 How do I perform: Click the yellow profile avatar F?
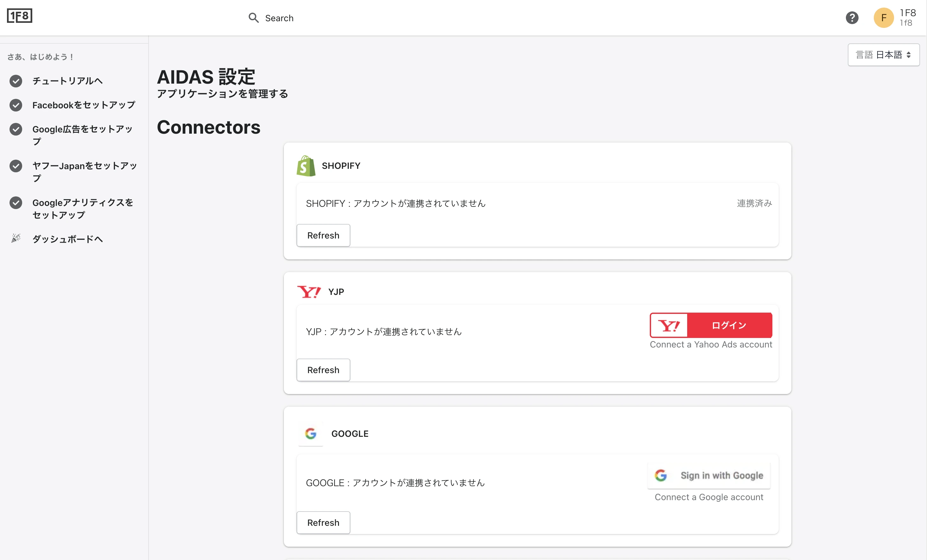pyautogui.click(x=883, y=17)
